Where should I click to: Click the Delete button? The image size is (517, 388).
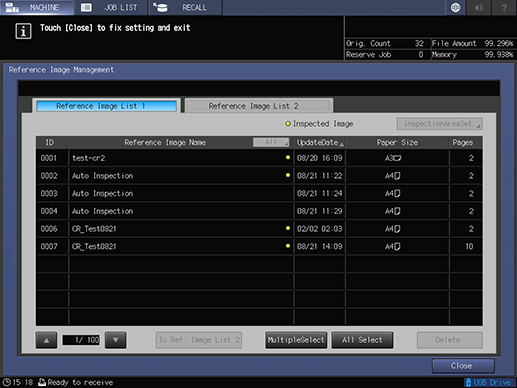(x=449, y=340)
